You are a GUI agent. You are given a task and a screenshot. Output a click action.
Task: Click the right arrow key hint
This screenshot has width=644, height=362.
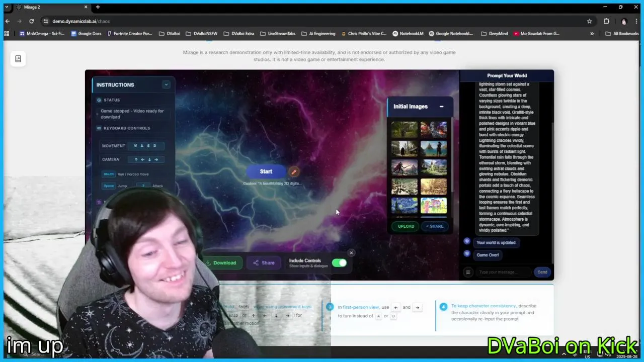[x=417, y=307]
